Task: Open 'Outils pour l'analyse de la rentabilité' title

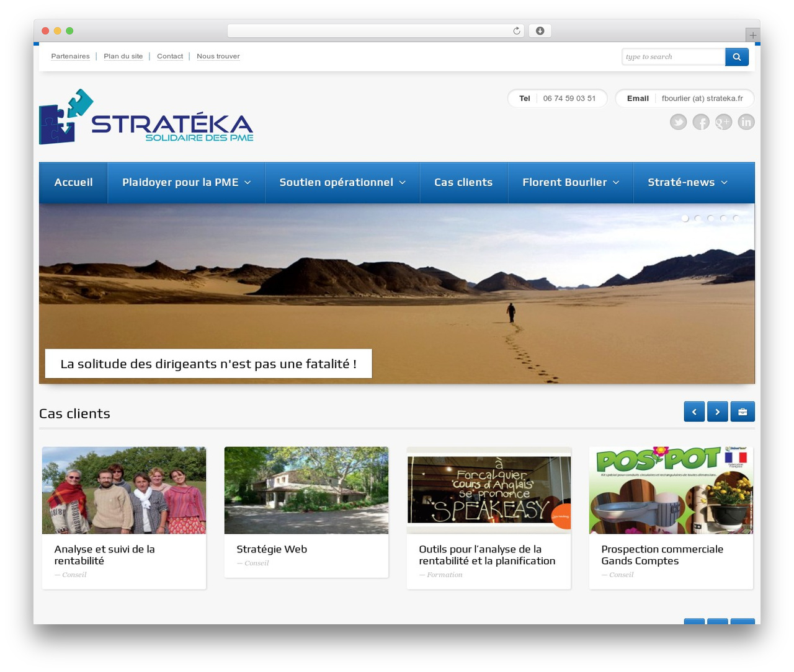Action: coord(487,555)
